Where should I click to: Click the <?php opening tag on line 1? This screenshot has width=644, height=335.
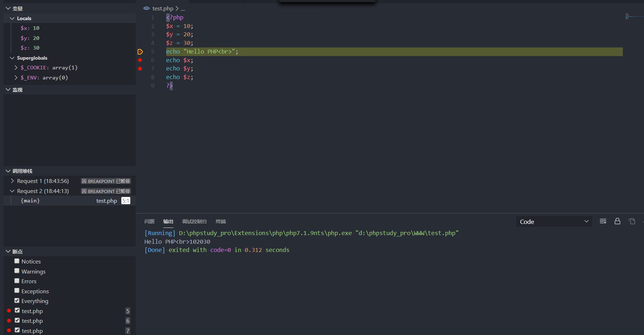click(175, 17)
